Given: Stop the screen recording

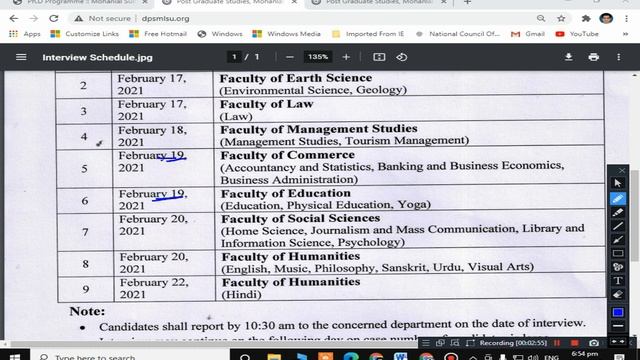Looking at the screenshot, I should [575, 343].
